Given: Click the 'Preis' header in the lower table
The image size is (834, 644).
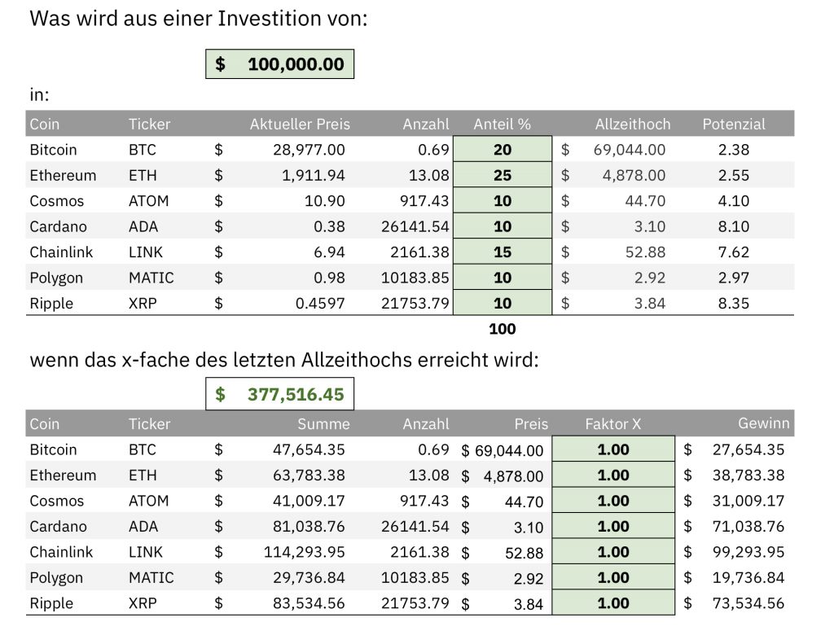Looking at the screenshot, I should coord(531,424).
